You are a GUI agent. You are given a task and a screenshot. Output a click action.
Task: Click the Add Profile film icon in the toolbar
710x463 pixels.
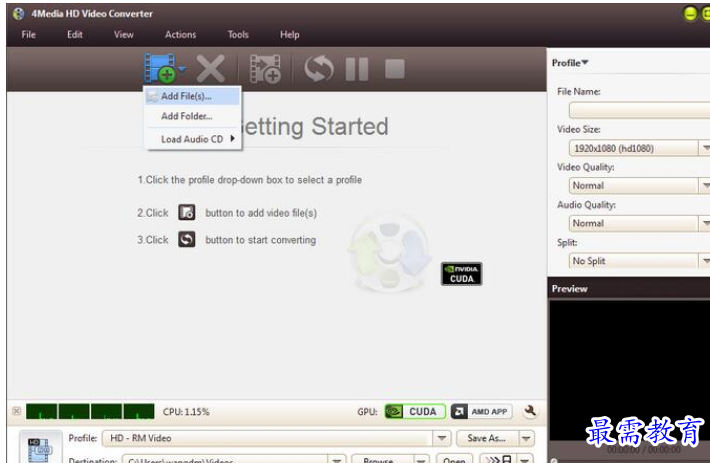[265, 69]
